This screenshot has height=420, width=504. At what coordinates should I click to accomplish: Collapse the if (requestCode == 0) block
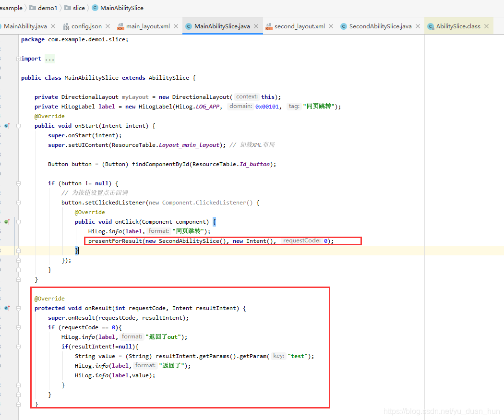[x=18, y=327]
